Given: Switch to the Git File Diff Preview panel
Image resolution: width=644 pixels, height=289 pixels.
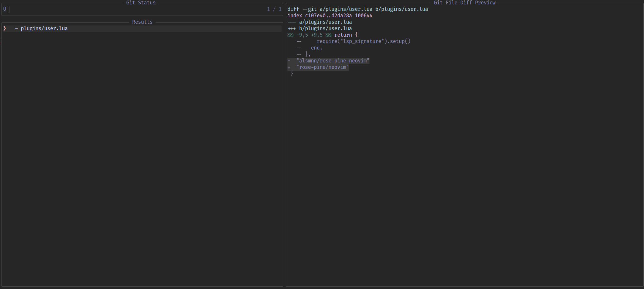Looking at the screenshot, I should tap(465, 3).
